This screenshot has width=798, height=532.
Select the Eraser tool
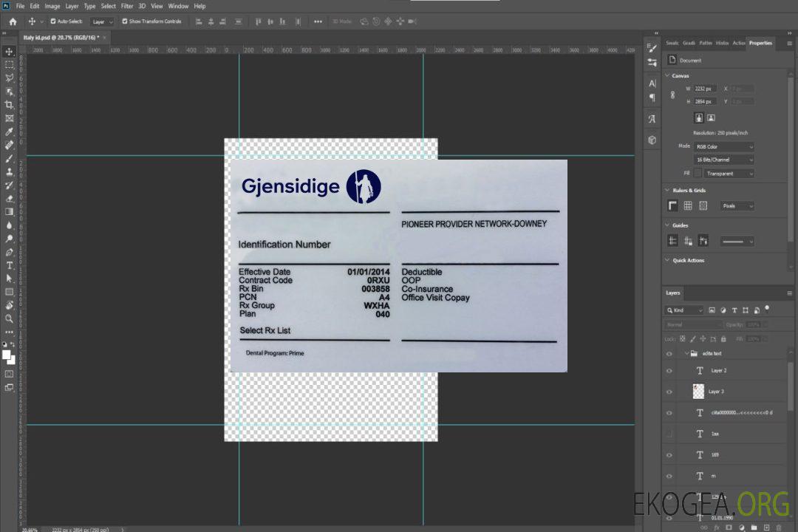pyautogui.click(x=9, y=198)
